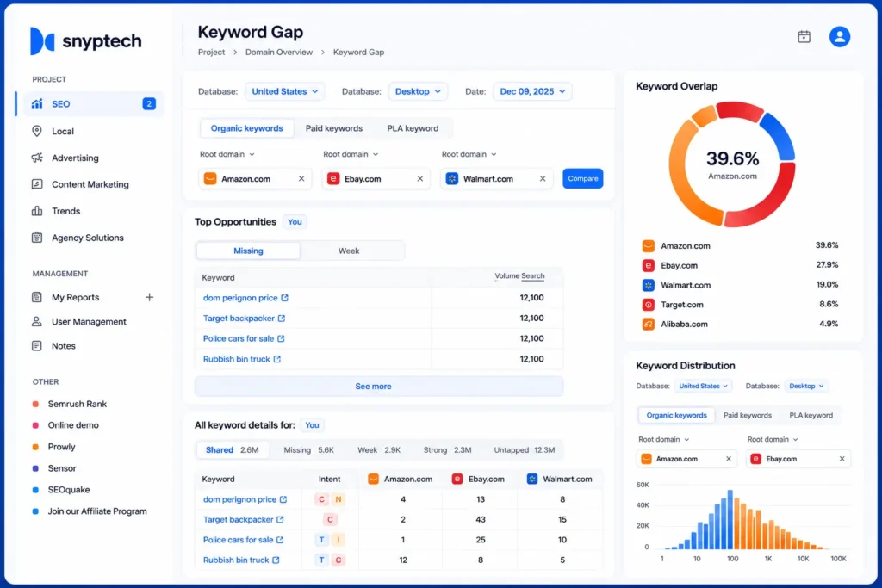Click the Trends chart icon in sidebar
This screenshot has width=882, height=588.
[x=37, y=212]
